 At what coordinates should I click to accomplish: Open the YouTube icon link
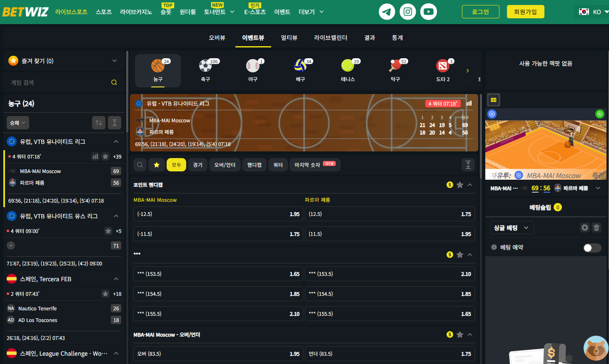428,12
